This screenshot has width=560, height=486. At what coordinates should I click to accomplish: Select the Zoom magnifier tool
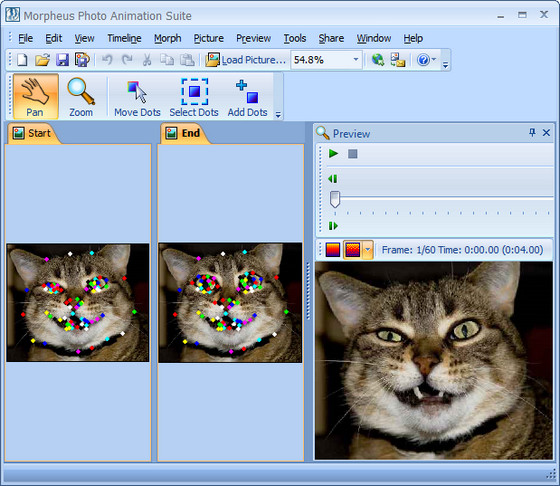(x=81, y=96)
